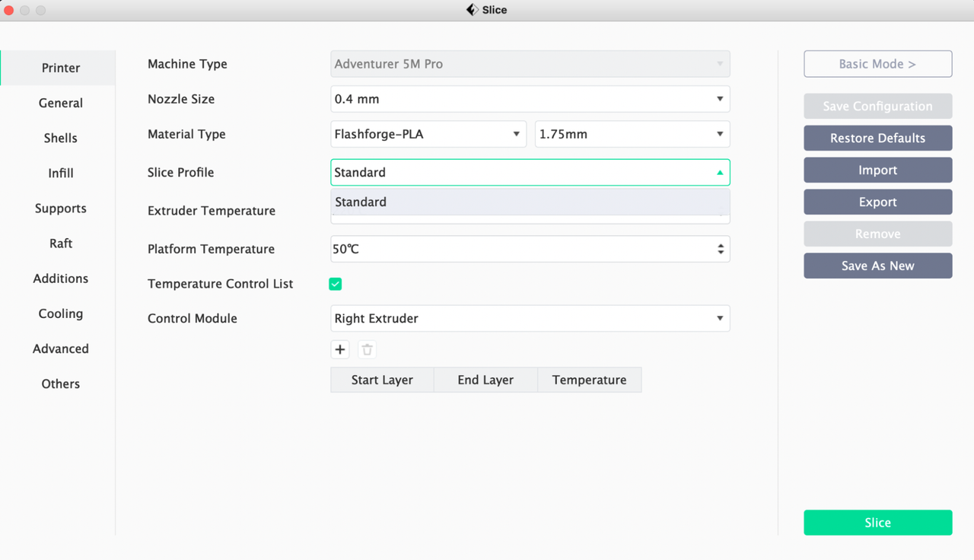Click the Platform Temperature label
Image resolution: width=974 pixels, height=560 pixels.
click(x=211, y=249)
